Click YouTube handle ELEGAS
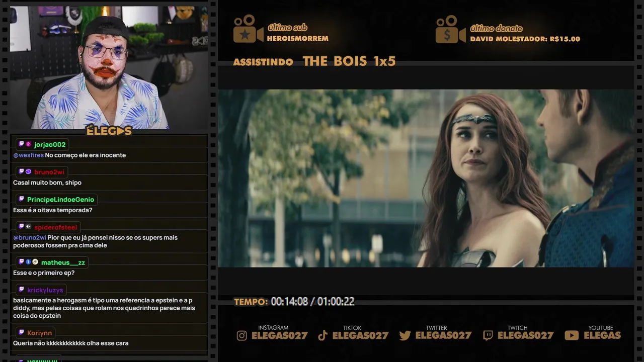The width and height of the screenshot is (644, 362). point(602,336)
